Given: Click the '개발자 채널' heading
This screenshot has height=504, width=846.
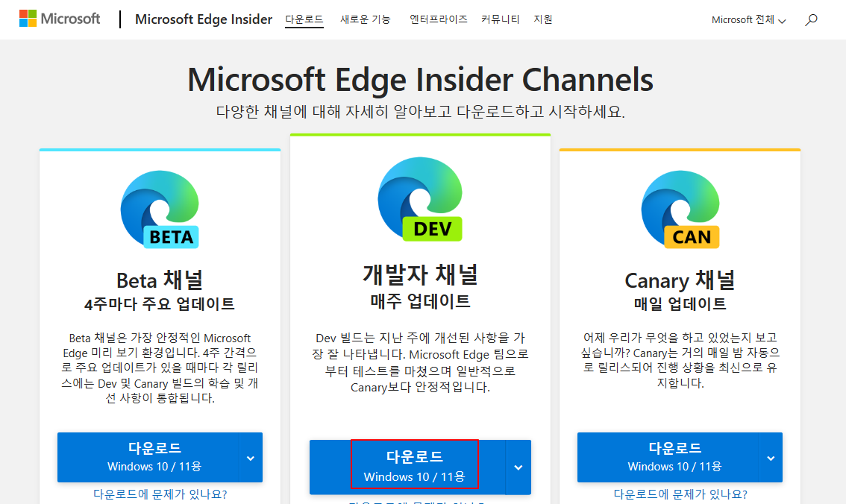Looking at the screenshot, I should pos(420,274).
